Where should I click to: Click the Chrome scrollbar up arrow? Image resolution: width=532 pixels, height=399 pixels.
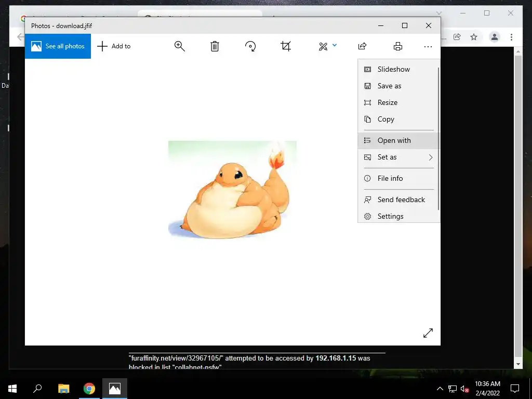click(518, 51)
